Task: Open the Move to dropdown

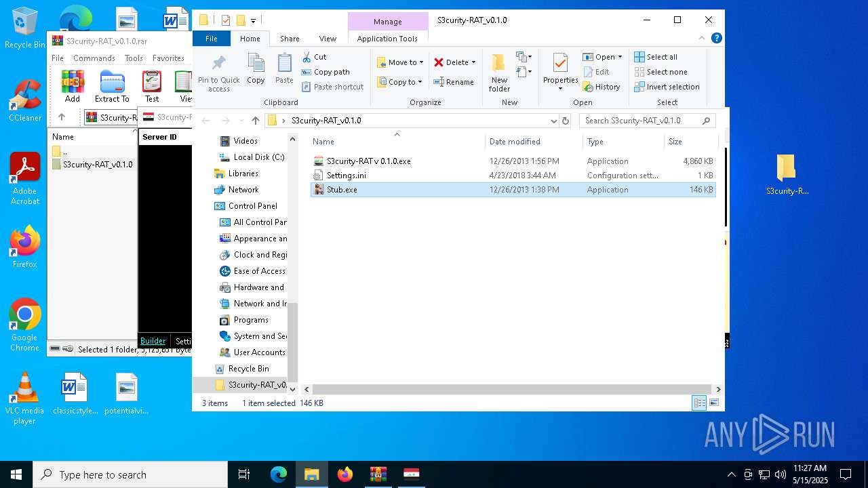Action: click(400, 62)
